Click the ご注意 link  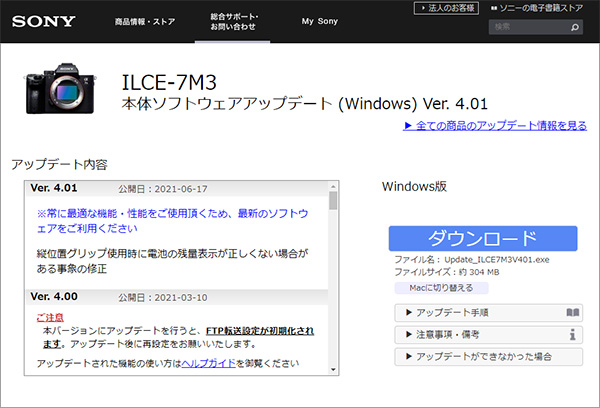[x=50, y=318]
